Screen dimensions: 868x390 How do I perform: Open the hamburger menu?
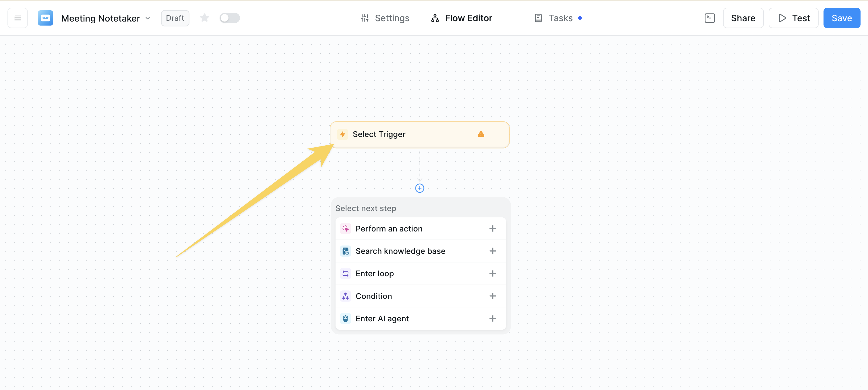[x=17, y=18]
